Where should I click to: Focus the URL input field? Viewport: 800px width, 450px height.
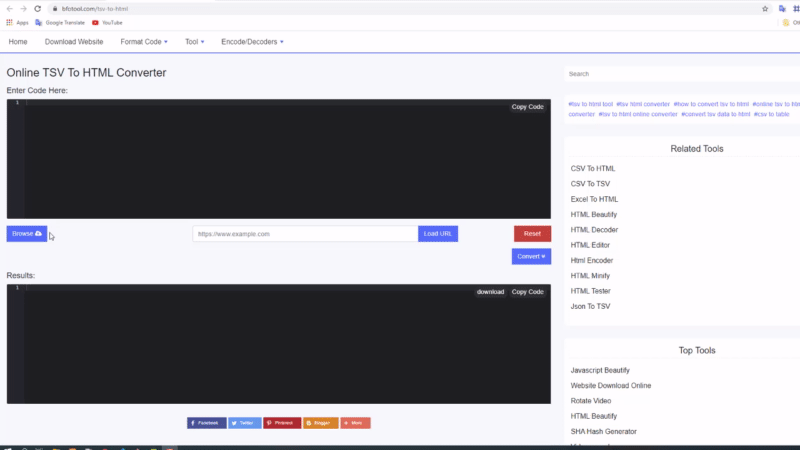coord(305,234)
